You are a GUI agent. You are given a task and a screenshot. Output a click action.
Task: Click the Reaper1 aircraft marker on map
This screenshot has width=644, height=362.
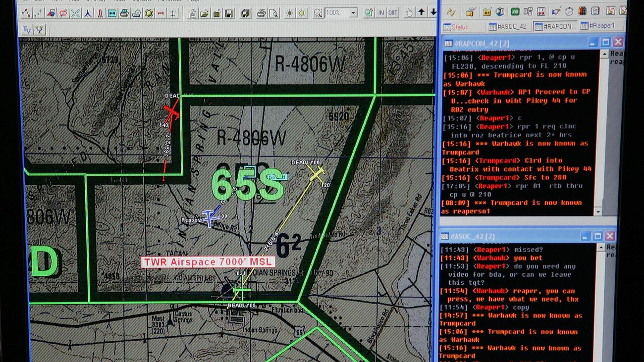point(210,218)
